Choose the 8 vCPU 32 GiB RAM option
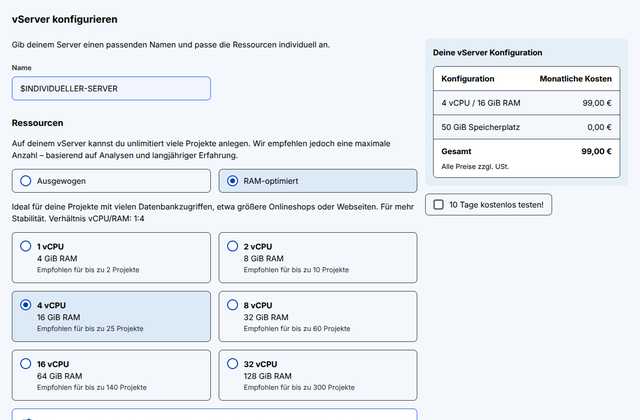This screenshot has height=420, width=640. (x=318, y=316)
